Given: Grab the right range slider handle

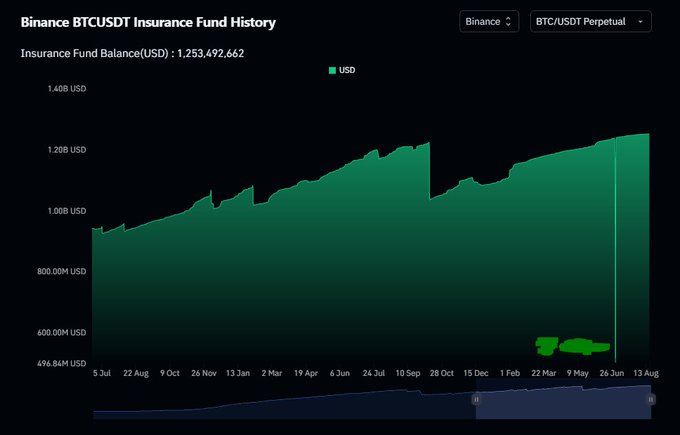Looking at the screenshot, I should point(651,399).
